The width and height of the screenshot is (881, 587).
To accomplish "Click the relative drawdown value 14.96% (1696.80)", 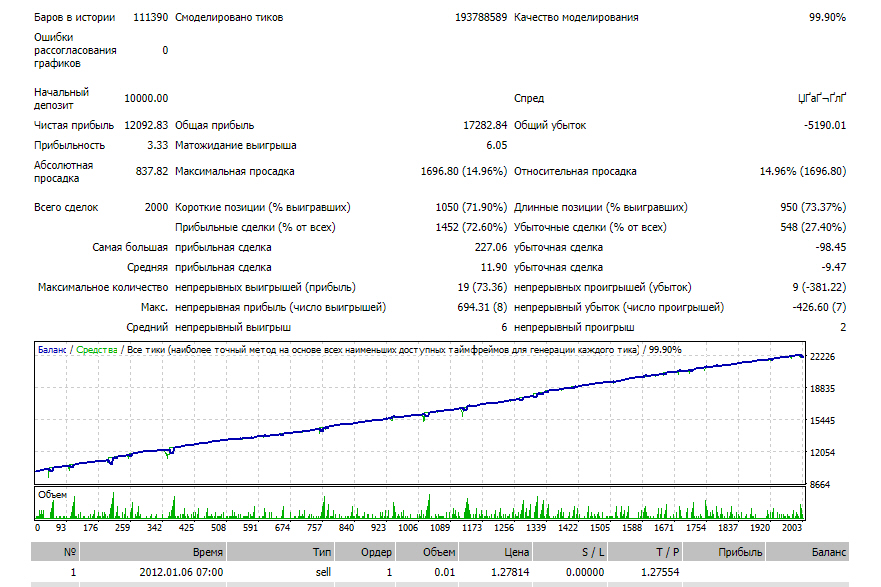I will point(803,171).
